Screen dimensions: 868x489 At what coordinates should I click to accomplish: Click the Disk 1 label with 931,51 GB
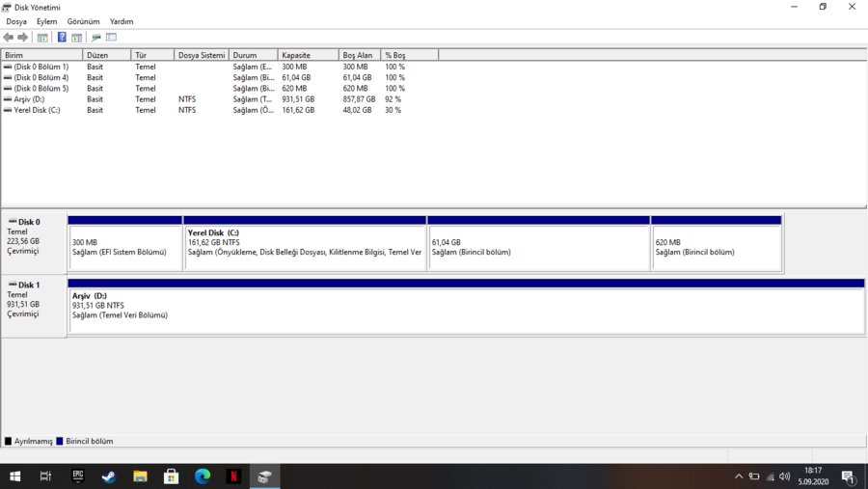coord(33,305)
